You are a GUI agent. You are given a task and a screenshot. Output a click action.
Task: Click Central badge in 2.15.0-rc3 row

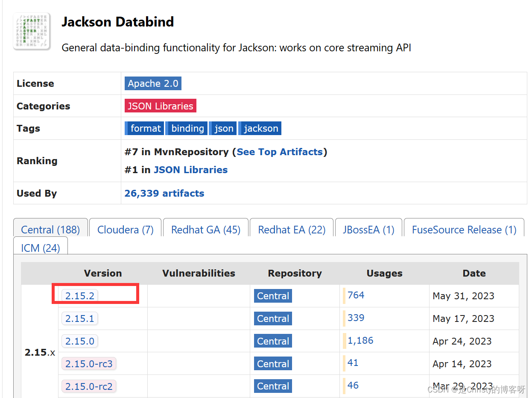tap(273, 364)
